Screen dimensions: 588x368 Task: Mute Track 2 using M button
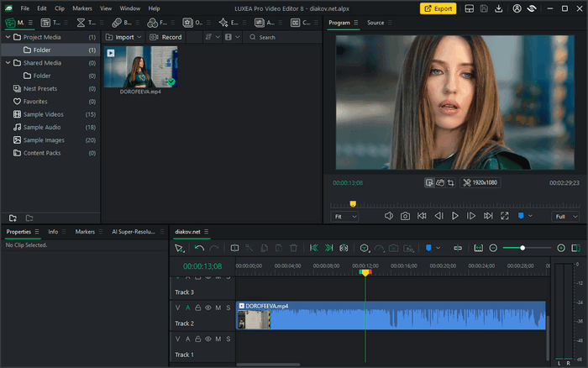218,308
